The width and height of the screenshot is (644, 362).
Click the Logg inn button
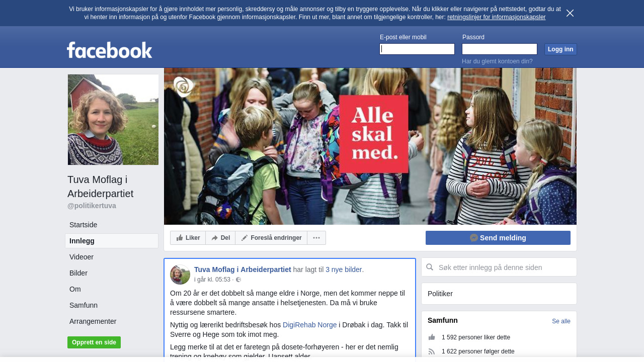[x=560, y=49]
